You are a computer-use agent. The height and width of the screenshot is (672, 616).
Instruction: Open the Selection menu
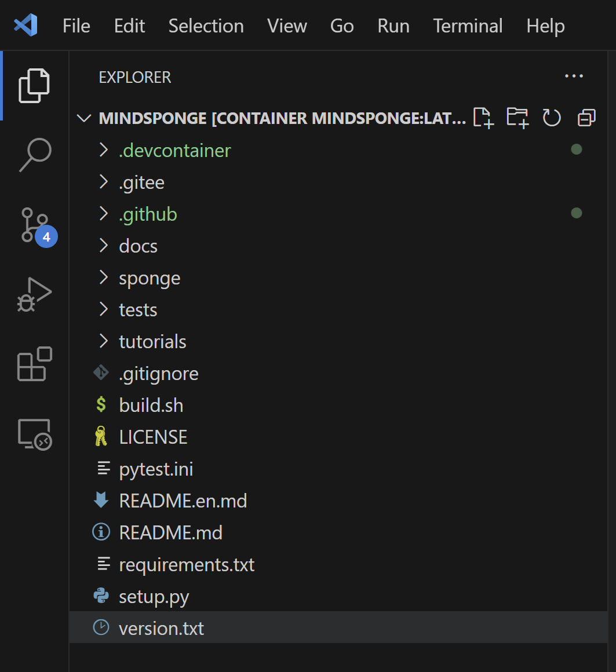[206, 26]
